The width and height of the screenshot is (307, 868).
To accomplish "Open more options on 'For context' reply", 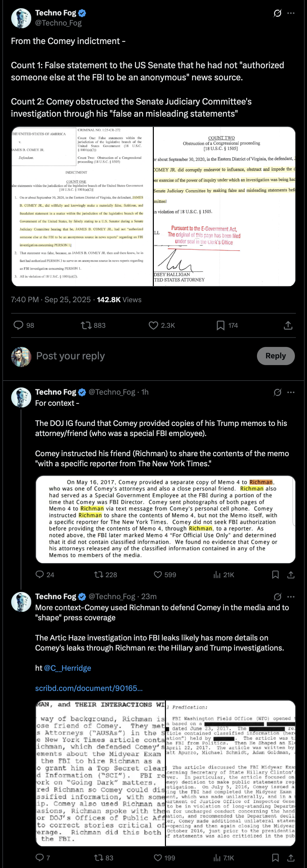I will point(291,392).
